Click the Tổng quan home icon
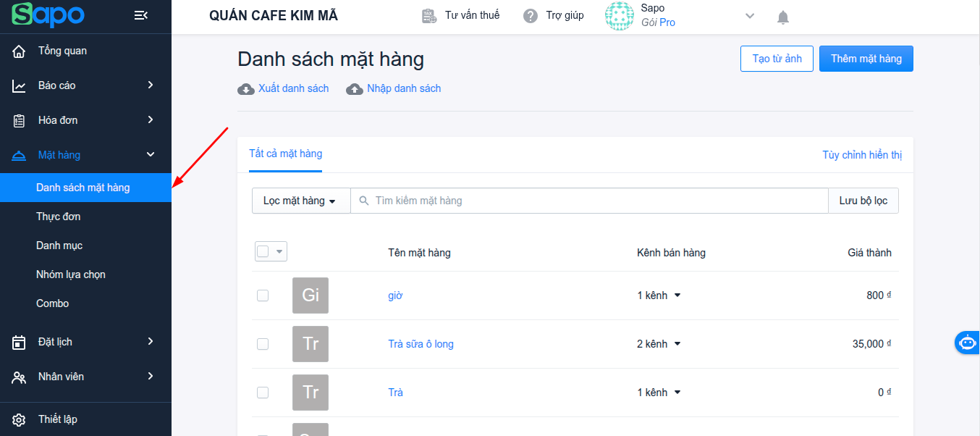The height and width of the screenshot is (436, 980). [x=20, y=51]
